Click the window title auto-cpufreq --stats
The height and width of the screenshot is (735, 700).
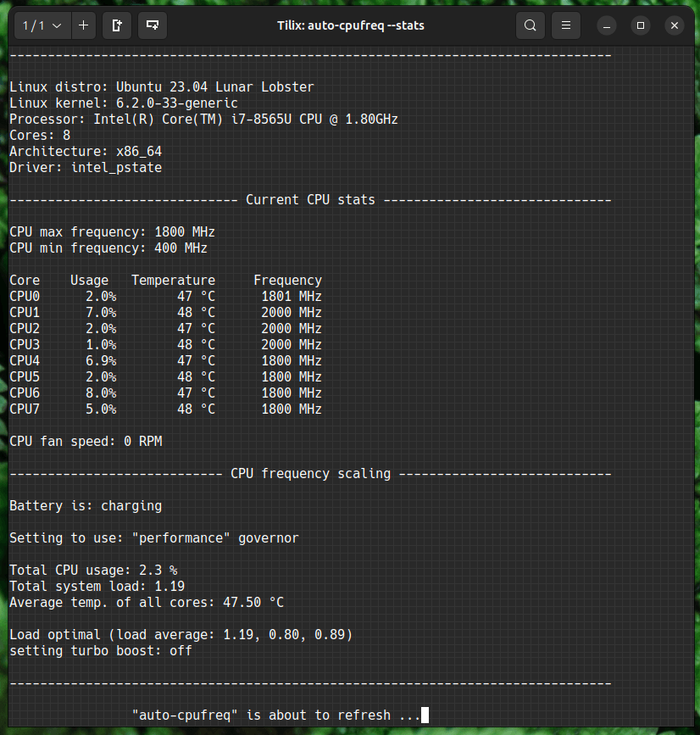click(x=351, y=25)
